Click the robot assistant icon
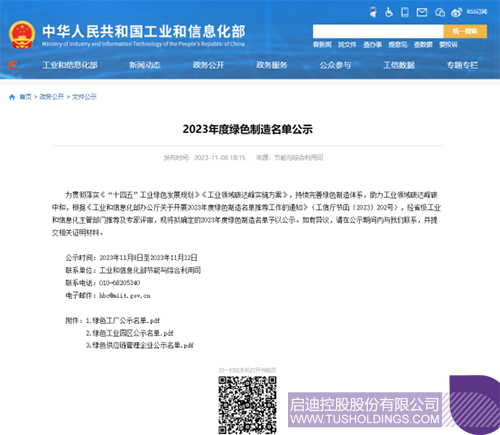 373,12
